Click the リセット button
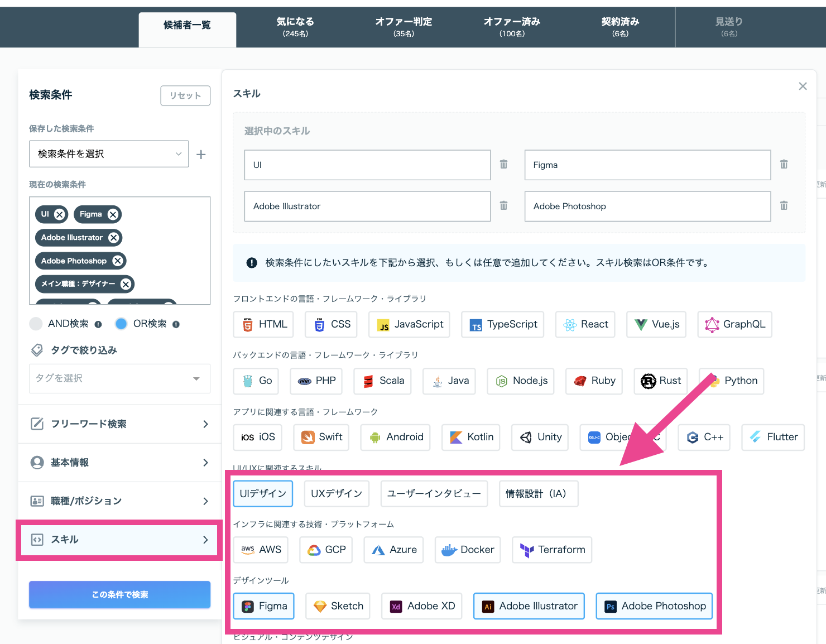The width and height of the screenshot is (826, 644). point(185,95)
